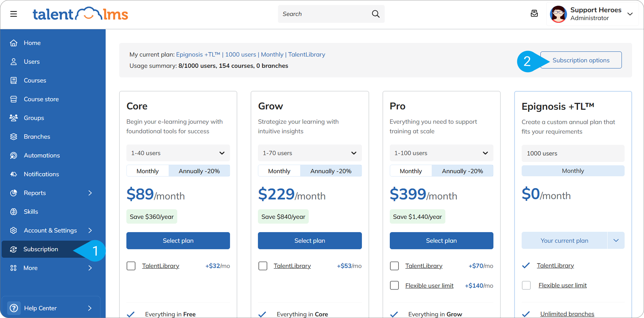
Task: Click the Help Center question icon
Action: (x=14, y=308)
